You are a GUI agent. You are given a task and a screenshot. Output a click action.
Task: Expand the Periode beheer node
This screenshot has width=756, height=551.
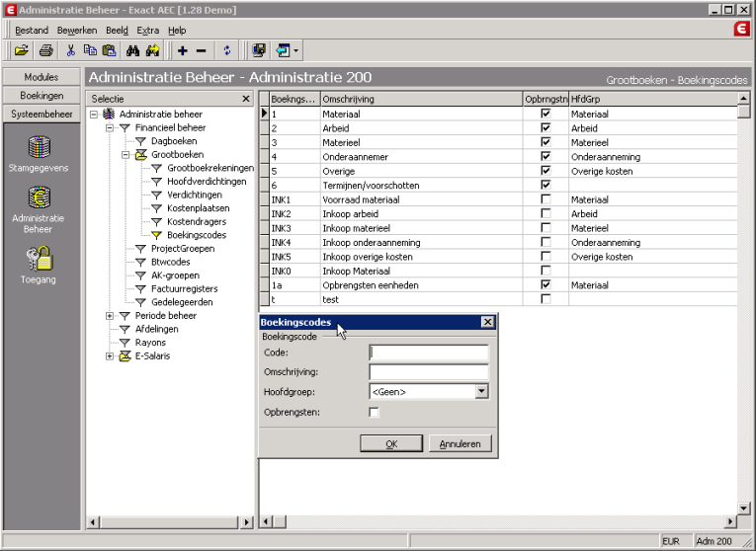(x=110, y=316)
